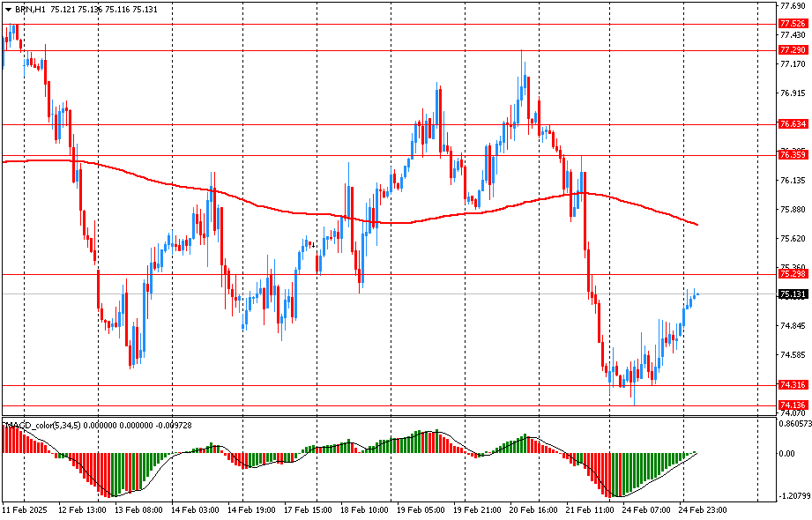Click the 75.298 red price label

pos(793,274)
